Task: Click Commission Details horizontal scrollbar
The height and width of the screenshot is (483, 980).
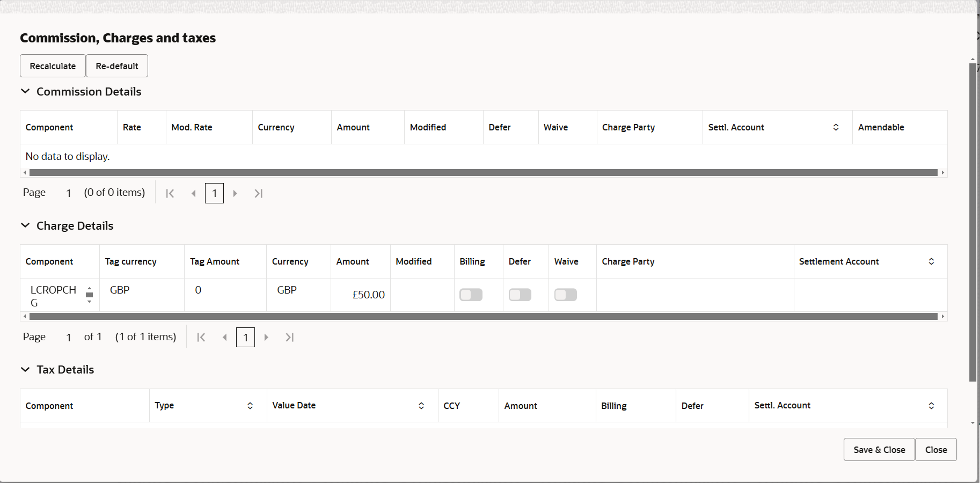Action: [x=483, y=173]
